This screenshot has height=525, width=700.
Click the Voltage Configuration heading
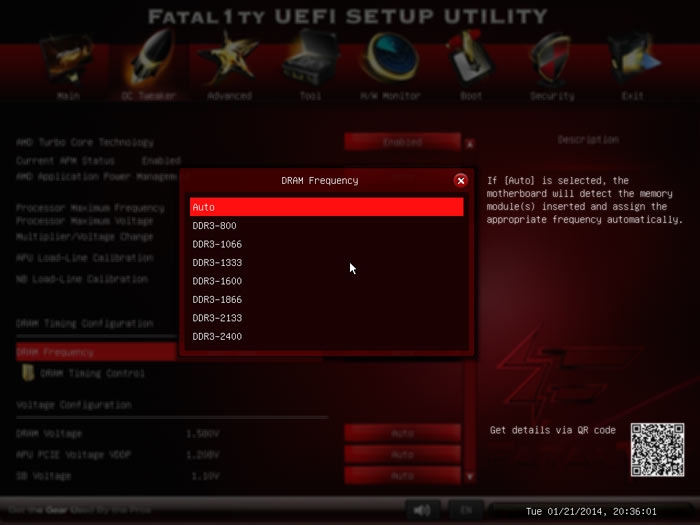tap(74, 405)
